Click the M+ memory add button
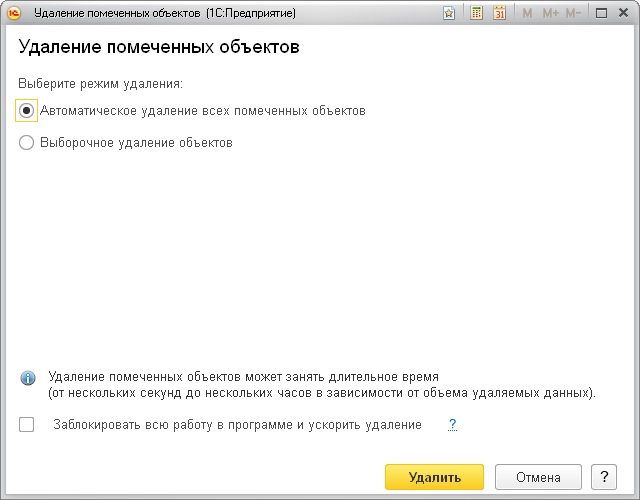640x500 pixels. (x=550, y=13)
